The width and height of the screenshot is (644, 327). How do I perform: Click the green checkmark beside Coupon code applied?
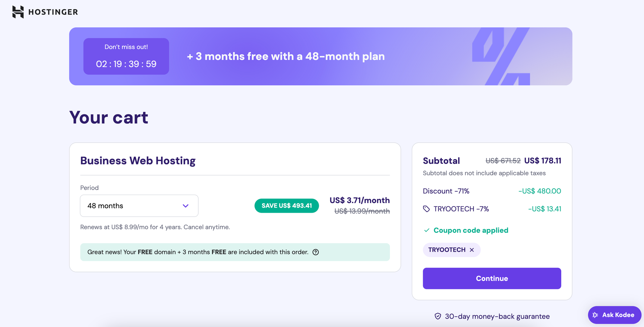[427, 230]
